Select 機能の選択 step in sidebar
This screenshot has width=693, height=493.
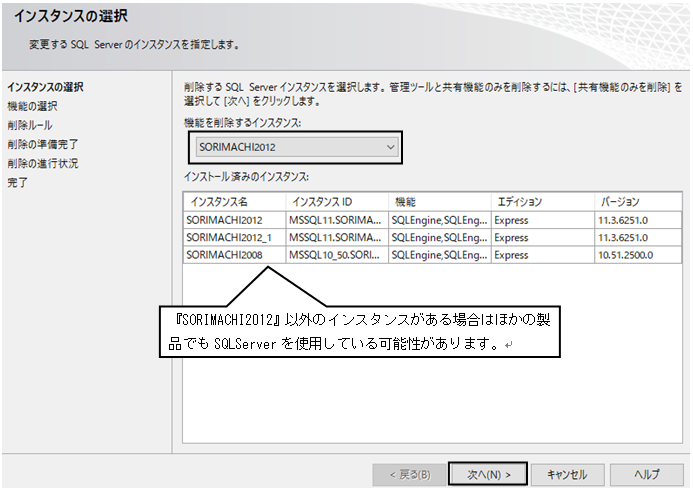32,106
